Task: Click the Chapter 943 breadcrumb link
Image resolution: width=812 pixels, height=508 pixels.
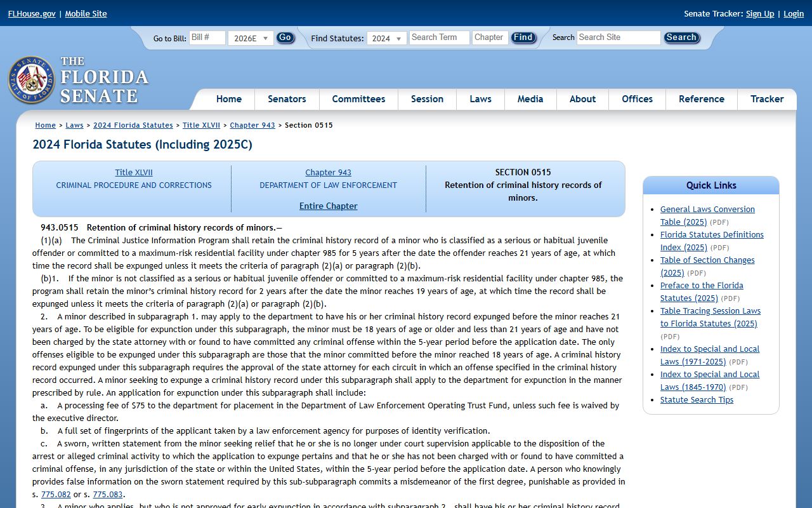Action: point(252,125)
